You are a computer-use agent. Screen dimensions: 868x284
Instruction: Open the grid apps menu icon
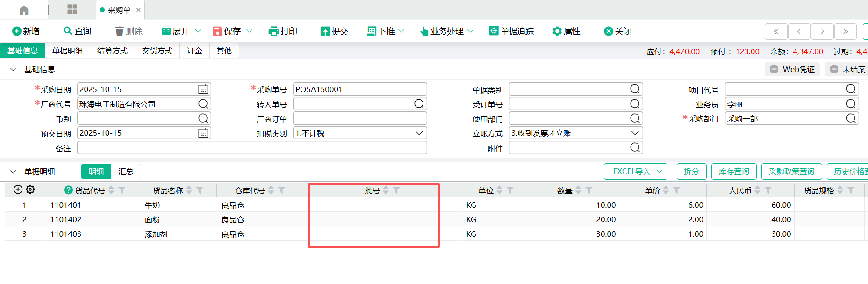(72, 9)
